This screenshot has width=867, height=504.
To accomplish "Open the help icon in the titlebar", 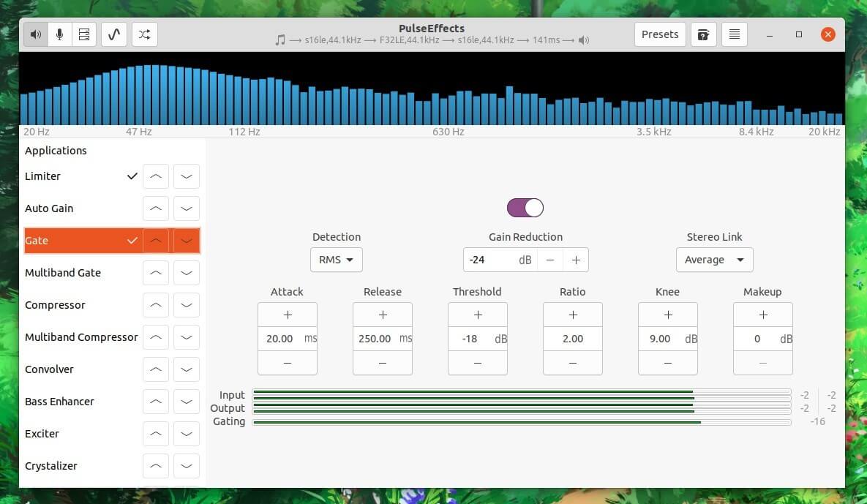I will click(x=703, y=34).
